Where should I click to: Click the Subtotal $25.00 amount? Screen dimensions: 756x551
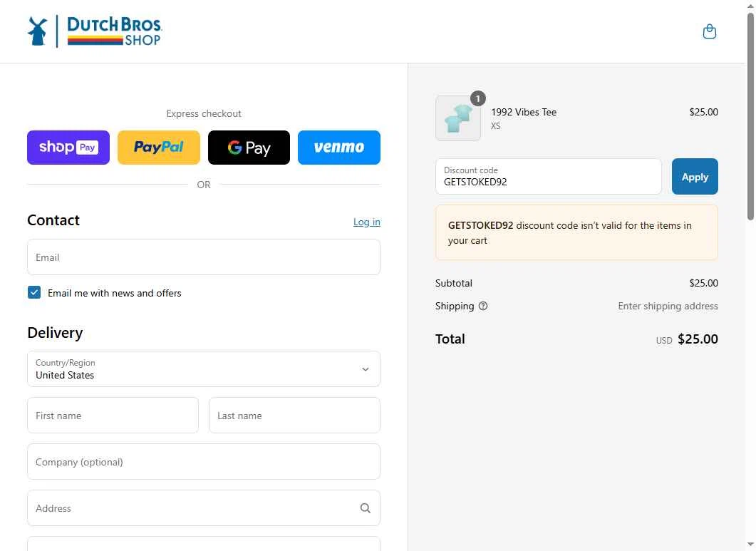(703, 283)
